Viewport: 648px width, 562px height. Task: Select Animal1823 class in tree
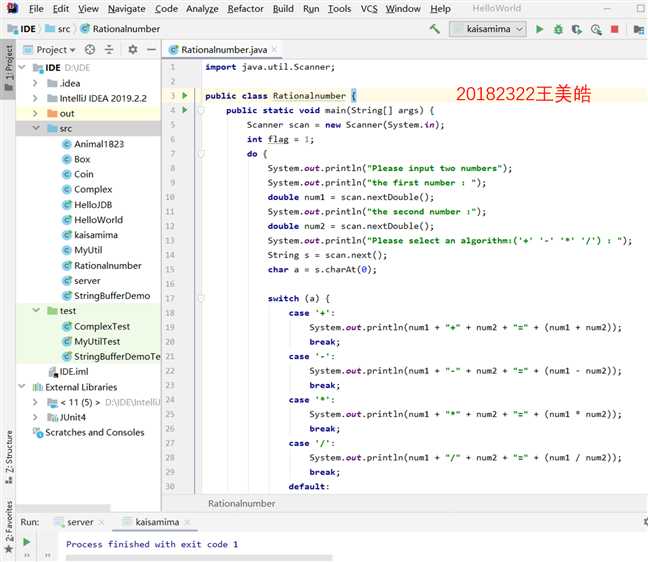[93, 144]
